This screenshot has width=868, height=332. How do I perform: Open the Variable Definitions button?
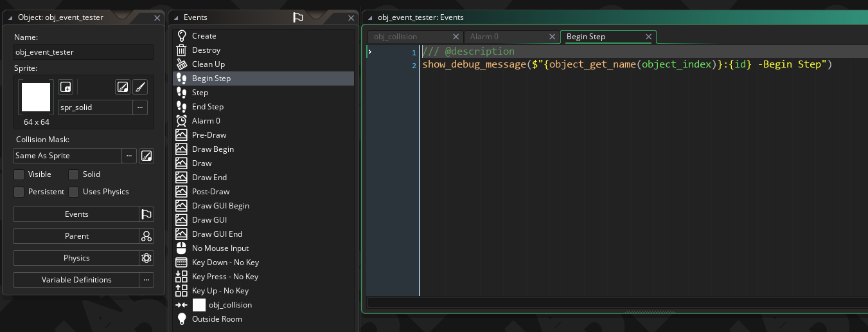click(76, 280)
